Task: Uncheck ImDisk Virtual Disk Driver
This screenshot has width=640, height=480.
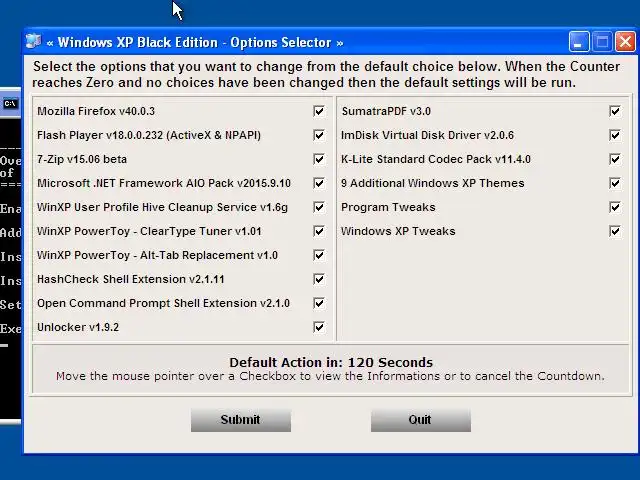Action: pos(615,135)
